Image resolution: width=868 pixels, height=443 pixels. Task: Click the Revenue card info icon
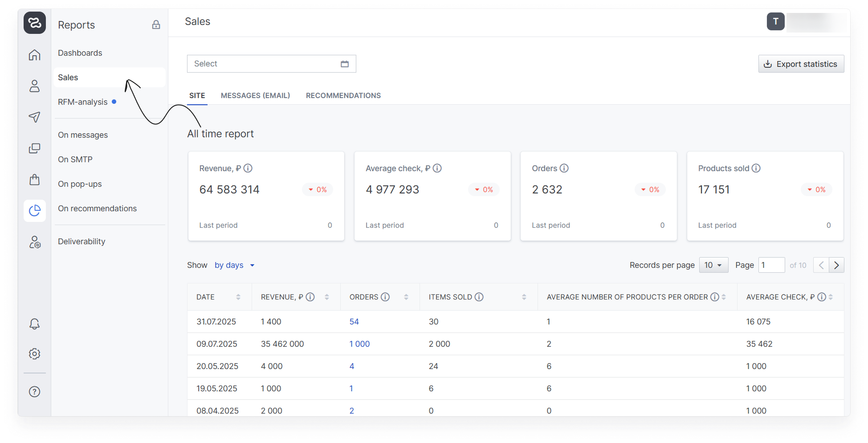248,168
